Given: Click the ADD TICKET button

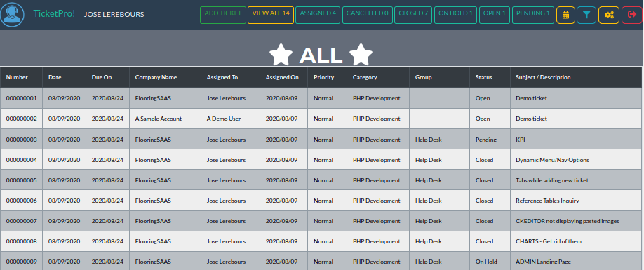Looking at the screenshot, I should (223, 15).
